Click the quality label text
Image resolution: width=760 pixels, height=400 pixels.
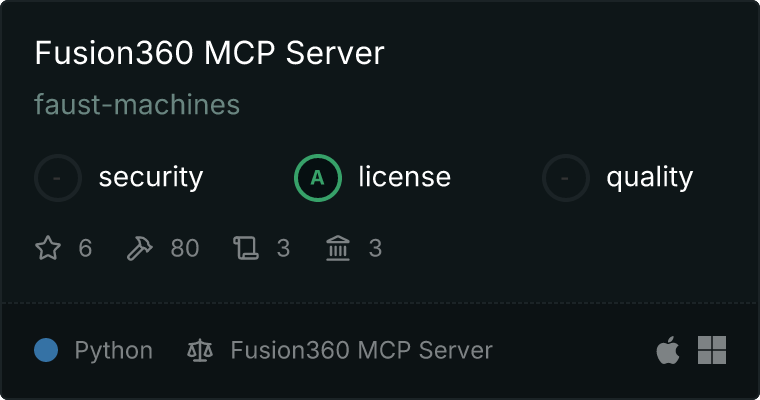649,177
